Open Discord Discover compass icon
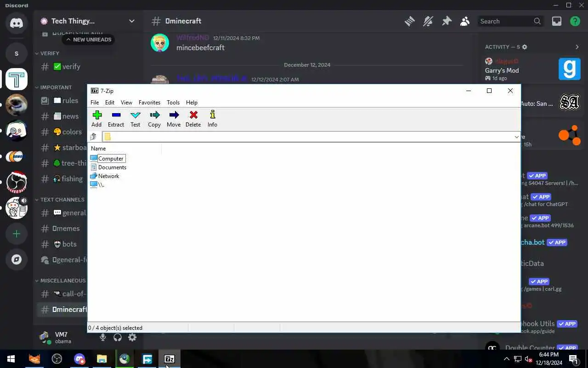The width and height of the screenshot is (588, 368). (17, 259)
